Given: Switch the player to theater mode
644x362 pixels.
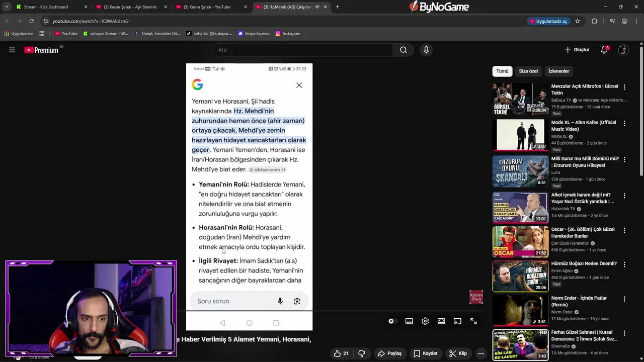Looking at the screenshot, I should 441,321.
